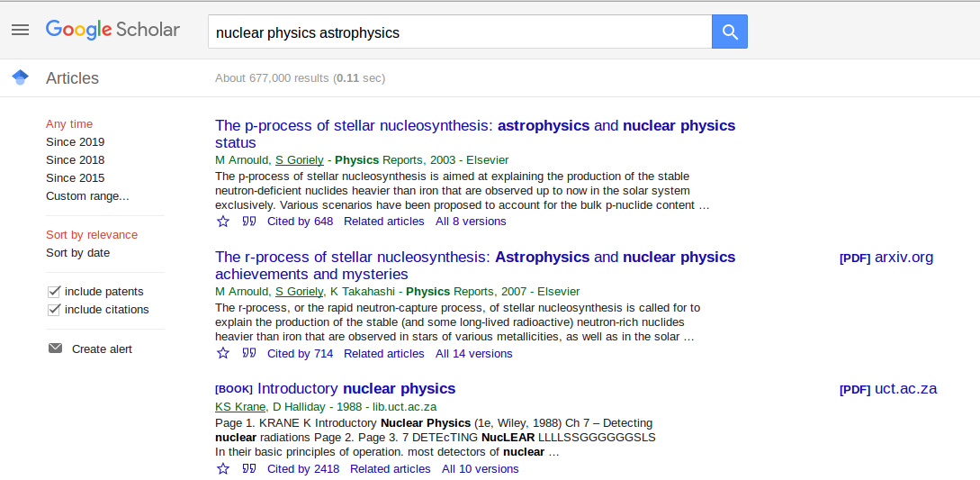This screenshot has height=480, width=980.
Task: Filter results to Since 2019
Action: pyautogui.click(x=75, y=142)
